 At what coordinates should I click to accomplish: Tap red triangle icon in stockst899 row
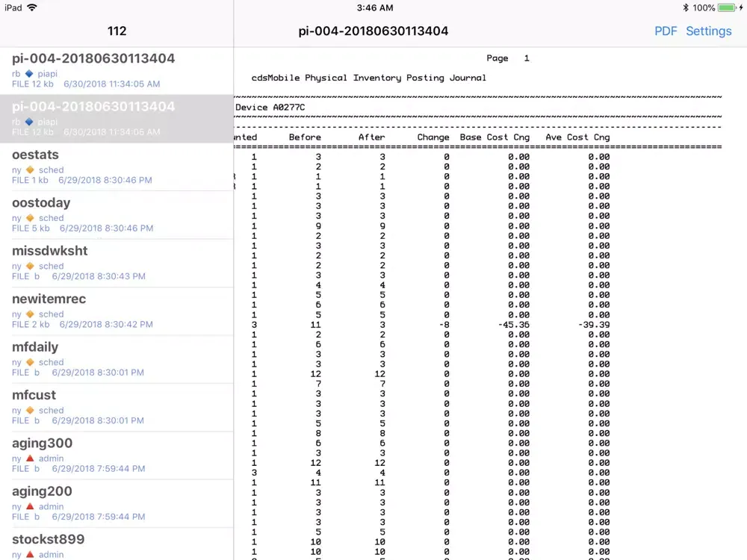click(30, 554)
